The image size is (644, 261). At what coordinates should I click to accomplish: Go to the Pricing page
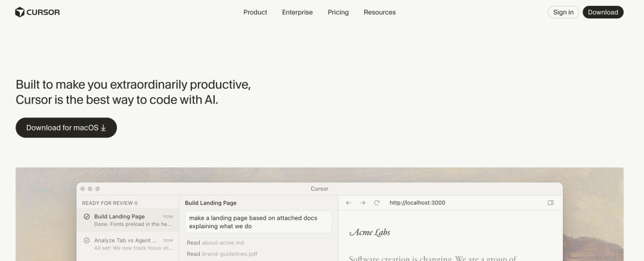tap(338, 13)
